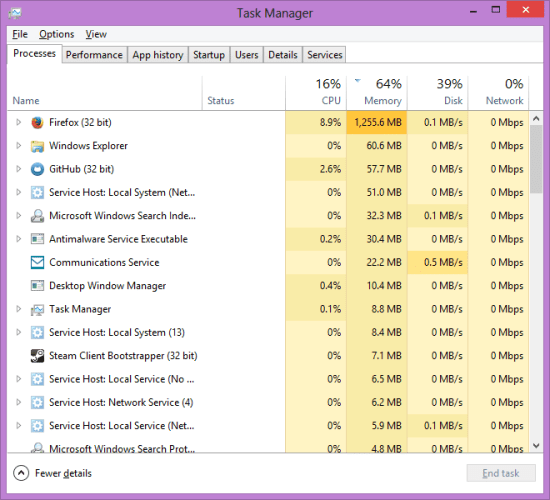The width and height of the screenshot is (550, 500).
Task: Sort processes by Network column header
Action: tap(498, 93)
